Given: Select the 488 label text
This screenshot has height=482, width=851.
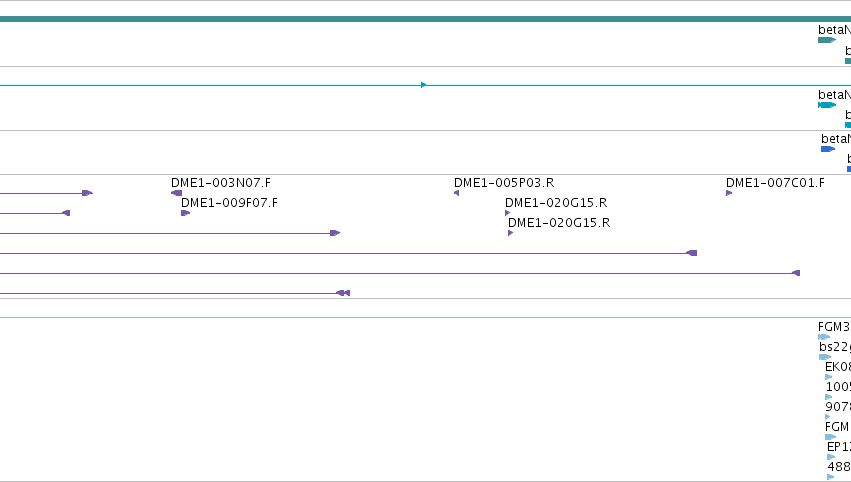Looking at the screenshot, I should coord(839,467).
